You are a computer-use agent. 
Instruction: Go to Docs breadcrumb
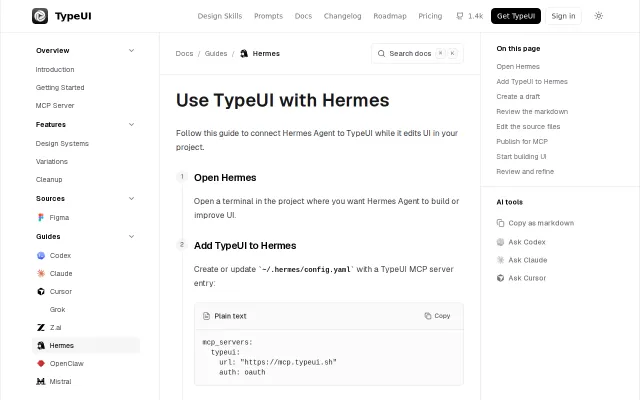[x=184, y=53]
